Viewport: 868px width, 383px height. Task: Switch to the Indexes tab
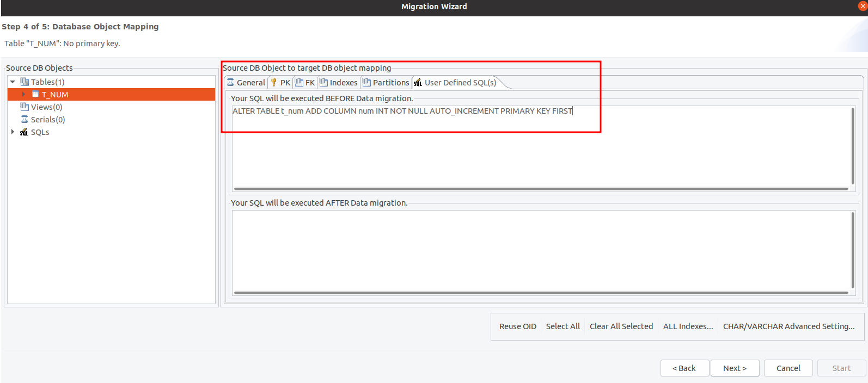(x=339, y=83)
